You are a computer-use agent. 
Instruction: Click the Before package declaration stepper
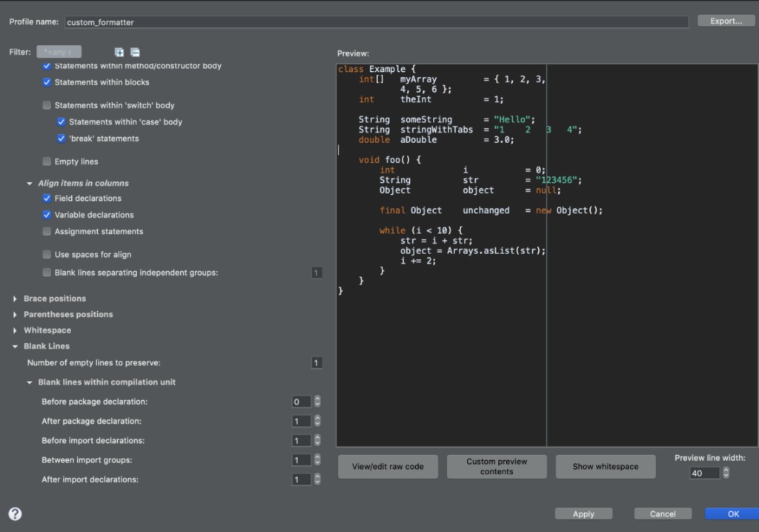[x=317, y=402]
